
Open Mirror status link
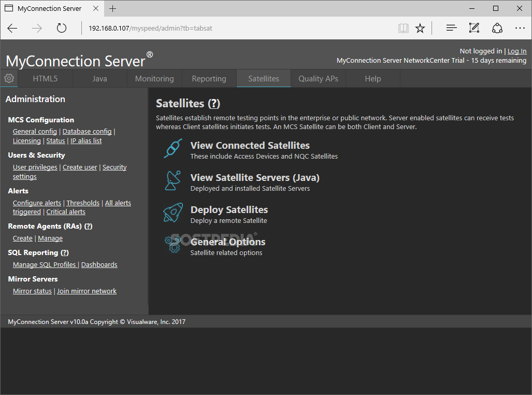[x=32, y=291]
